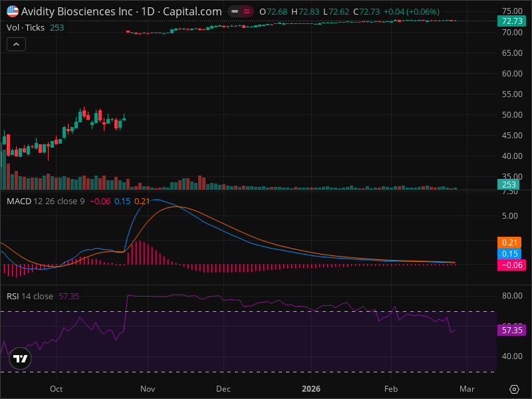The width and height of the screenshot is (532, 399).
Task: Click the change value +0.04 (+0.06%)
Action: tap(412, 12)
